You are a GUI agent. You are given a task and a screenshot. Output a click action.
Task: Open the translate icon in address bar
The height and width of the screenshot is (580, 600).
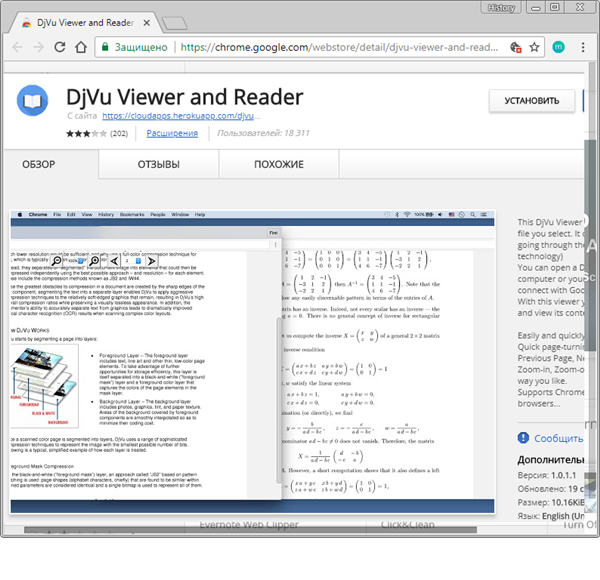click(x=515, y=47)
